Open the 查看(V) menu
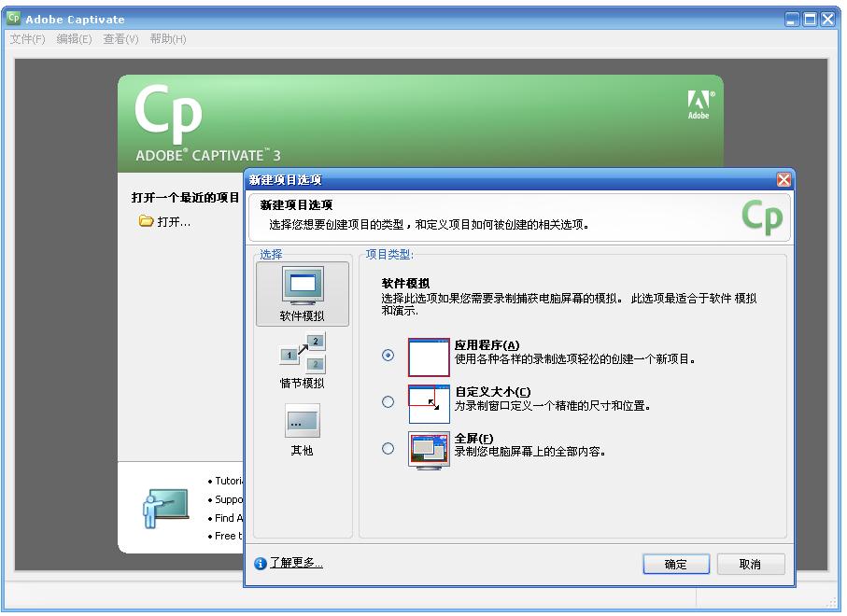The height and width of the screenshot is (616, 847). [x=120, y=39]
